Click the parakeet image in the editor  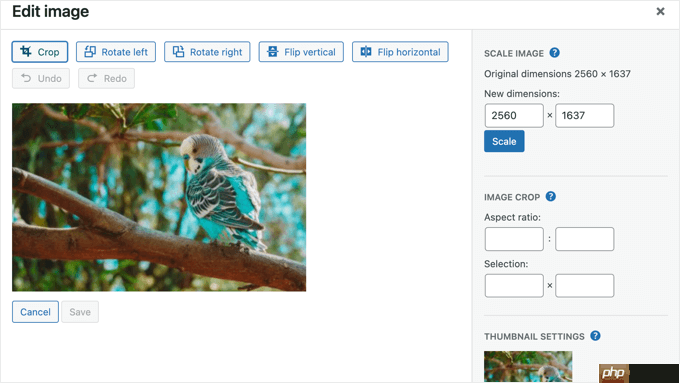click(159, 197)
